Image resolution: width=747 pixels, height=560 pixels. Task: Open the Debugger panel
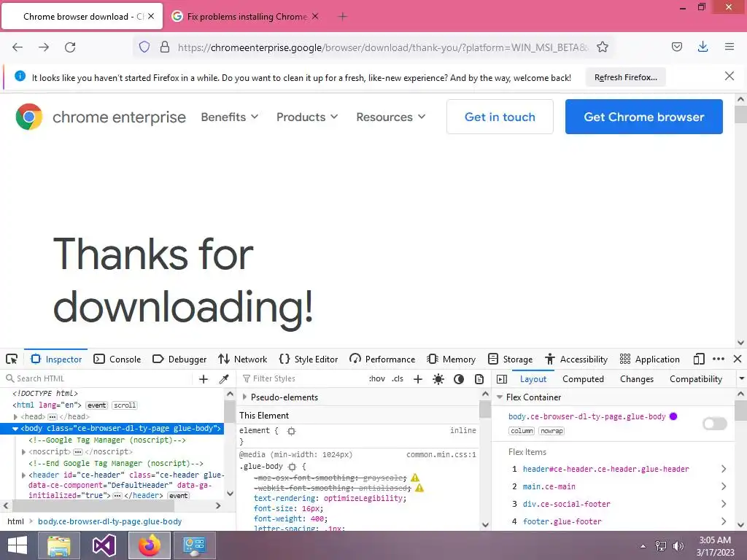click(x=179, y=359)
